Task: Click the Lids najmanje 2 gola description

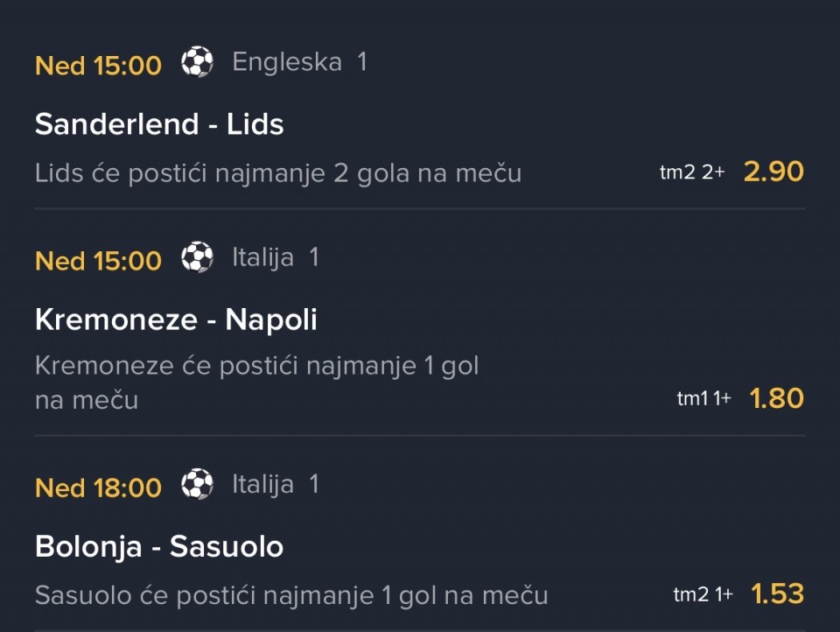Action: (278, 173)
